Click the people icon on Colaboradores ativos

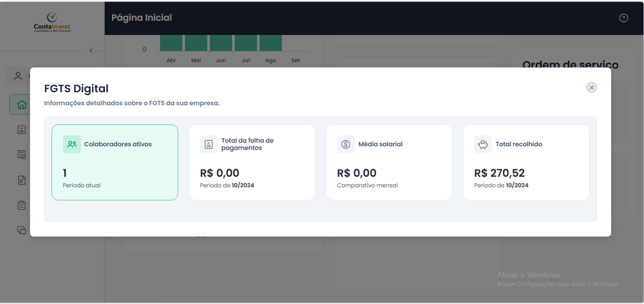tap(72, 144)
